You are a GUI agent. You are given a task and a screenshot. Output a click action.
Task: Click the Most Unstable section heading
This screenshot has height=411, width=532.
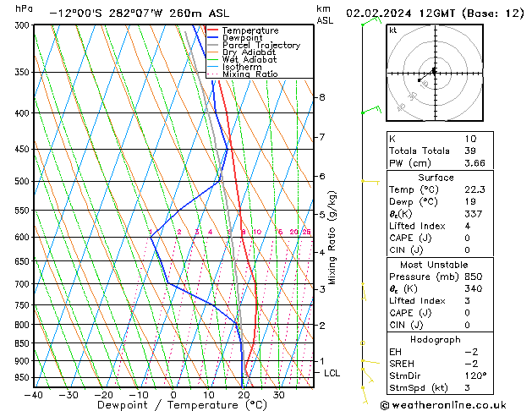coord(434,265)
